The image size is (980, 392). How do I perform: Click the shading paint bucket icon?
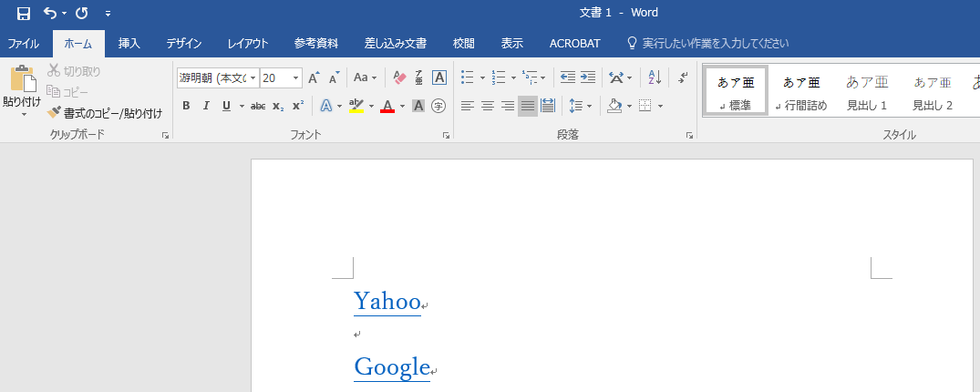pos(614,106)
